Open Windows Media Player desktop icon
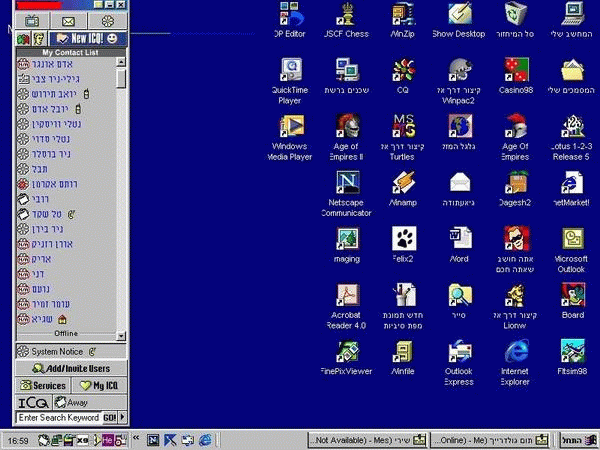The image size is (600, 450). [290, 138]
